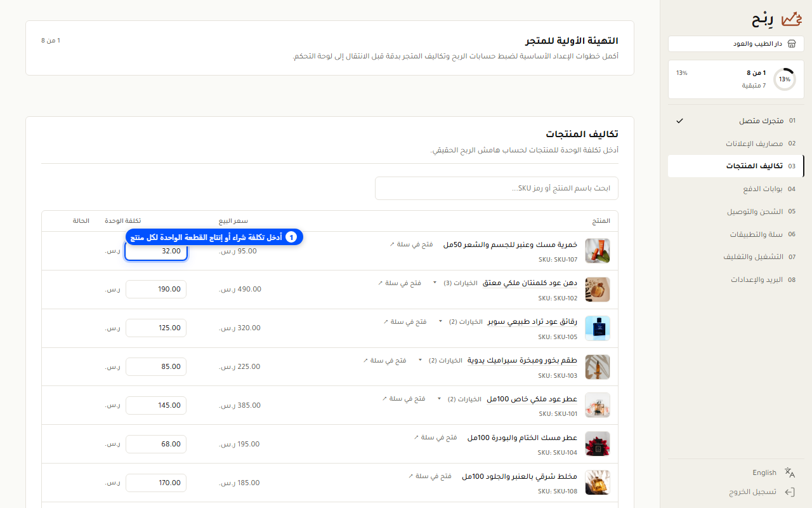The width and height of the screenshot is (812, 508).
Task: Go to مصاريف الإعلانات step
Action: (x=736, y=144)
